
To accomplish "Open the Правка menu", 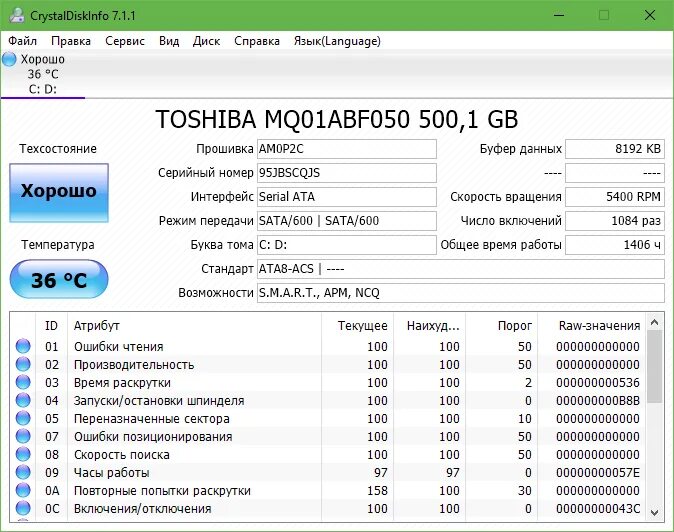I will tap(71, 41).
